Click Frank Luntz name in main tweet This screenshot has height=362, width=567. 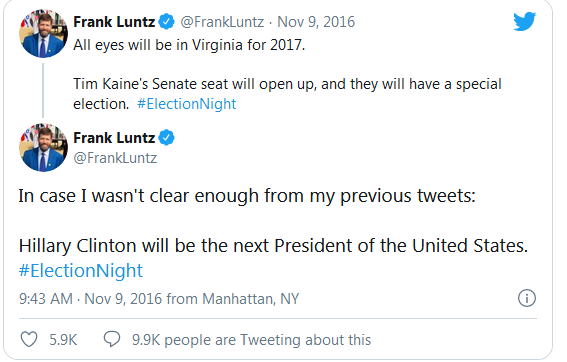(x=114, y=138)
